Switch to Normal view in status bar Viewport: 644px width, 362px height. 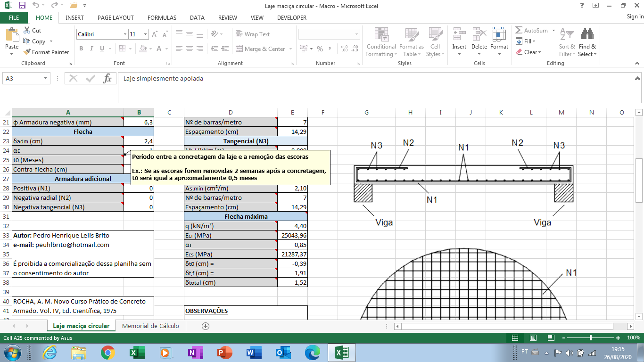(x=515, y=338)
